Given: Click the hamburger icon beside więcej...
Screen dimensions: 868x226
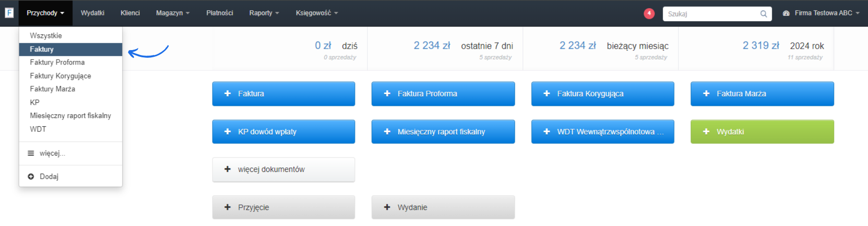Looking at the screenshot, I should [31, 153].
